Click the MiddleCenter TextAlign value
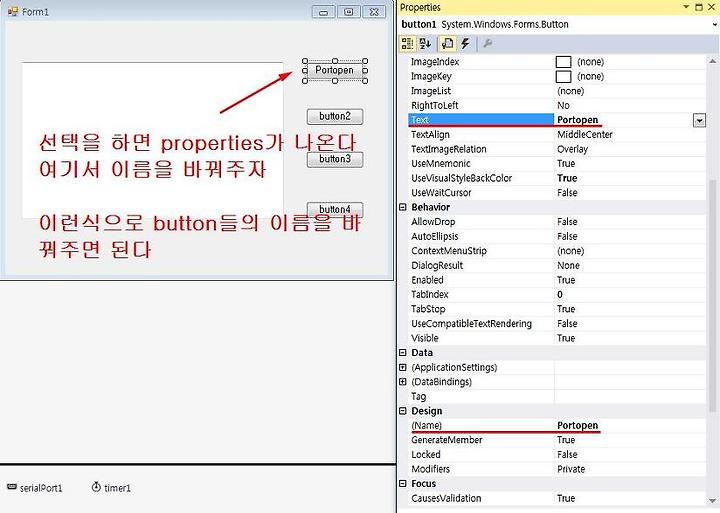This screenshot has height=513, width=720. (x=585, y=135)
